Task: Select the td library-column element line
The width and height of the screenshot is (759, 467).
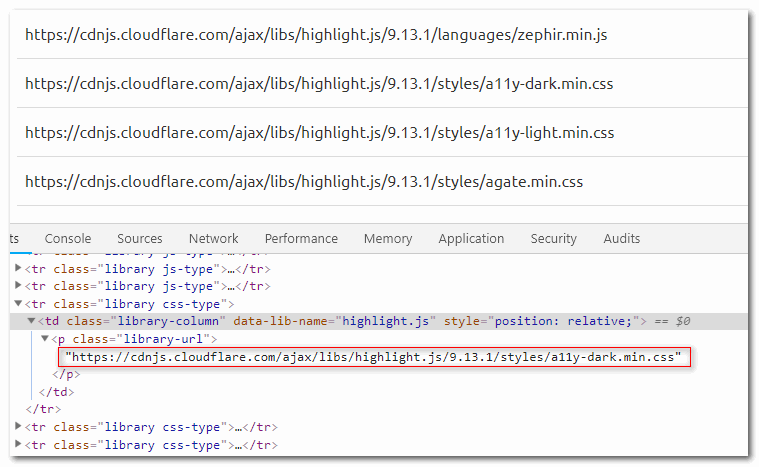Action: (379, 321)
